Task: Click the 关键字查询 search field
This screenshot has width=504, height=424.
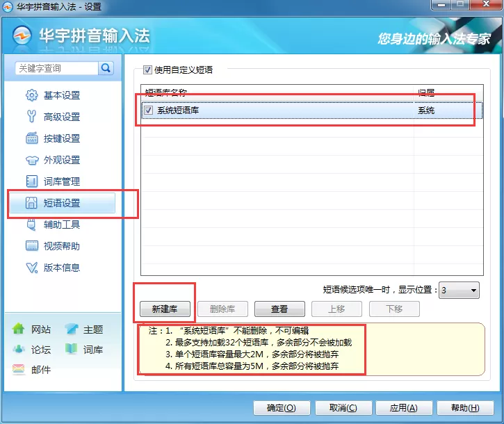Action: 56,68
